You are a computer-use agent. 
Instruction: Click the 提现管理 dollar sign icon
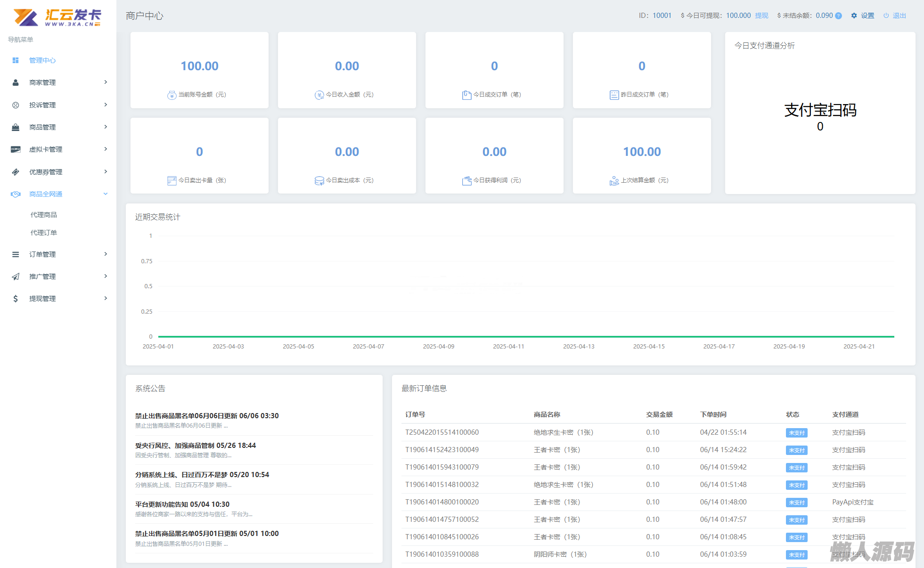pyautogui.click(x=16, y=299)
